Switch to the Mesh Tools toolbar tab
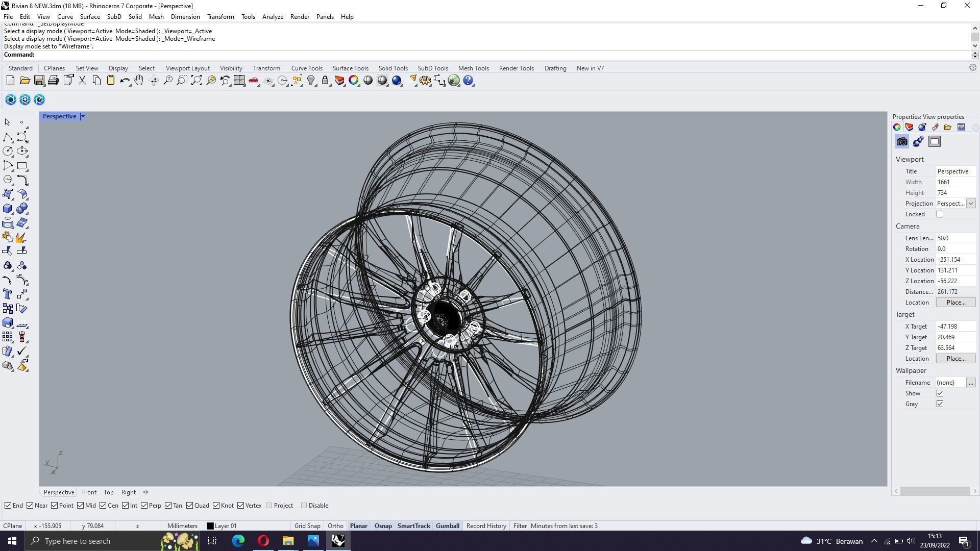This screenshot has width=980, height=551. pos(473,68)
